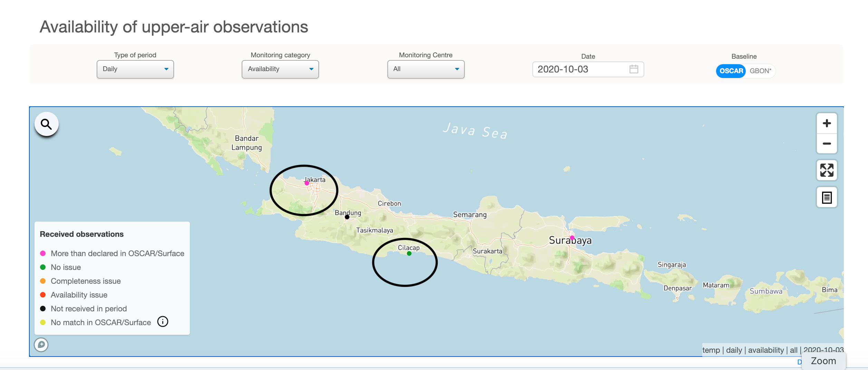The height and width of the screenshot is (370, 868).
Task: Click the More than declared pink legend dot
Action: click(43, 253)
